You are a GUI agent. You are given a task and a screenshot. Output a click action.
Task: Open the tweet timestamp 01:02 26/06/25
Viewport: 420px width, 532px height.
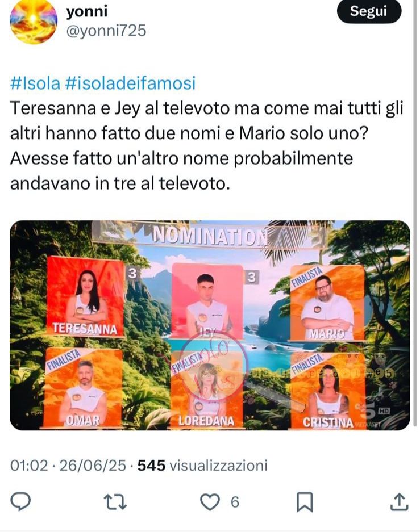tap(68, 465)
